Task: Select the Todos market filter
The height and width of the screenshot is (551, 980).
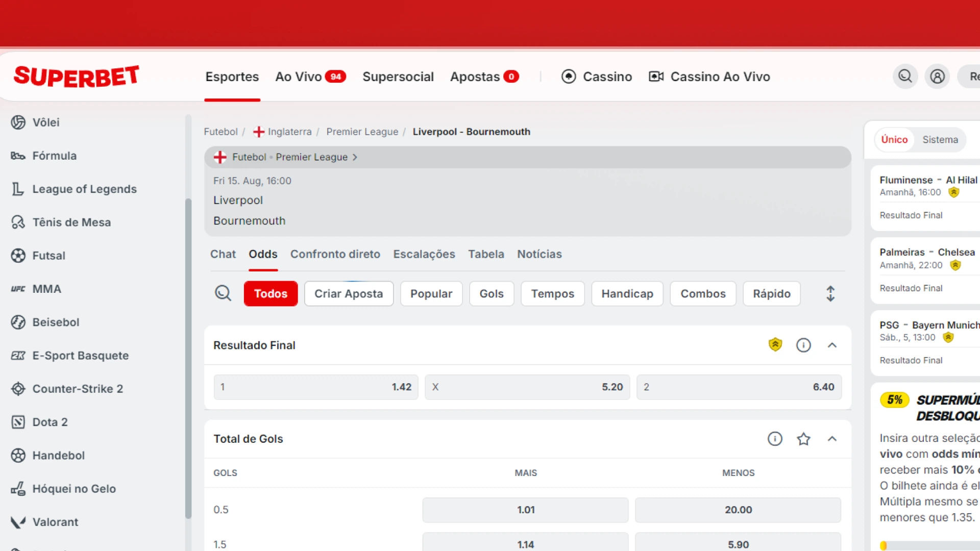Action: coord(271,293)
